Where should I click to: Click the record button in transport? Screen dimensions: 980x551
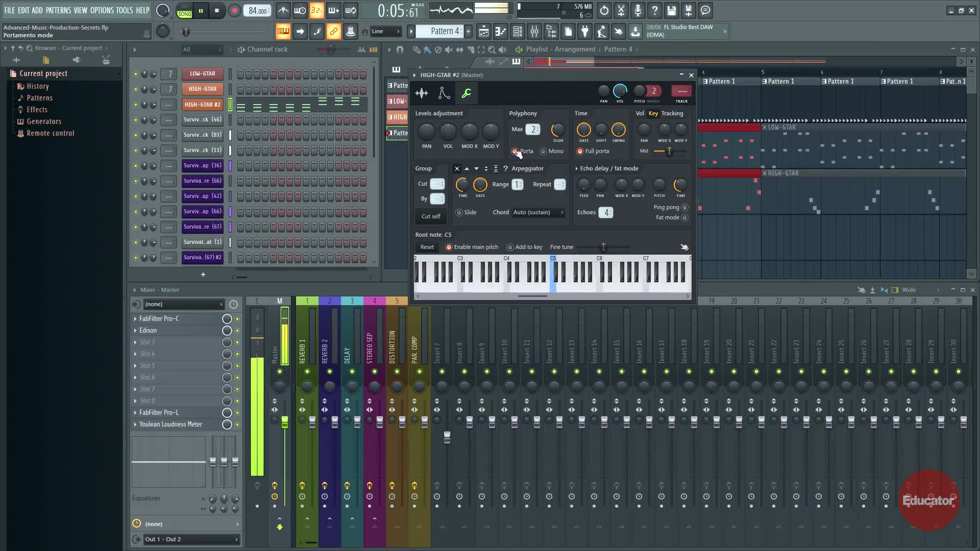[234, 11]
